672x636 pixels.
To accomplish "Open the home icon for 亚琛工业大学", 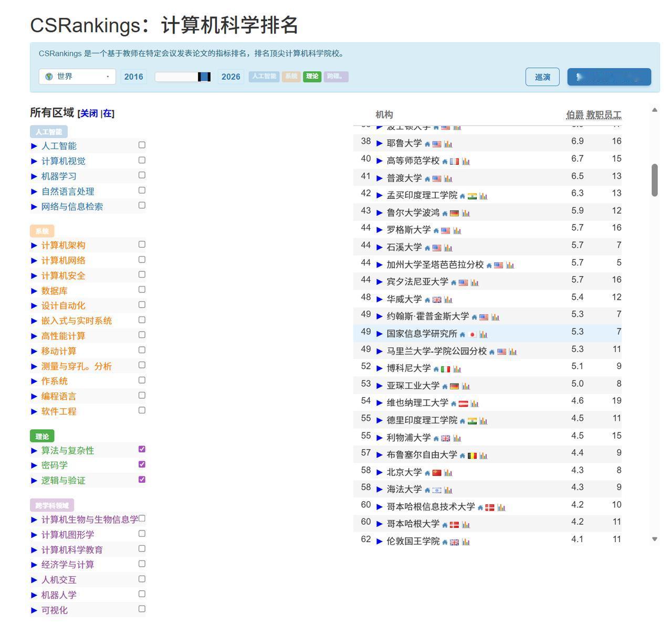I will 445,386.
